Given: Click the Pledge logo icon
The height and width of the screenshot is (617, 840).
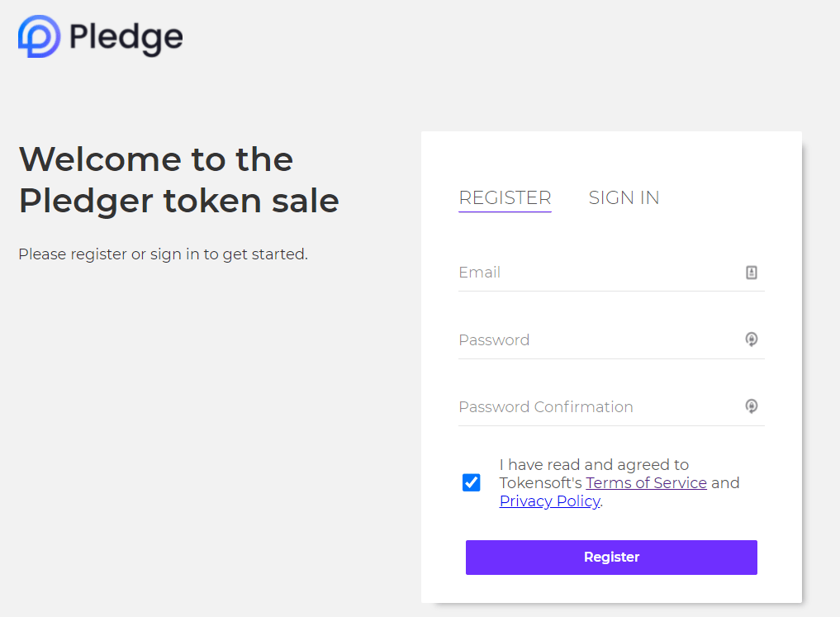Looking at the screenshot, I should pyautogui.click(x=39, y=36).
